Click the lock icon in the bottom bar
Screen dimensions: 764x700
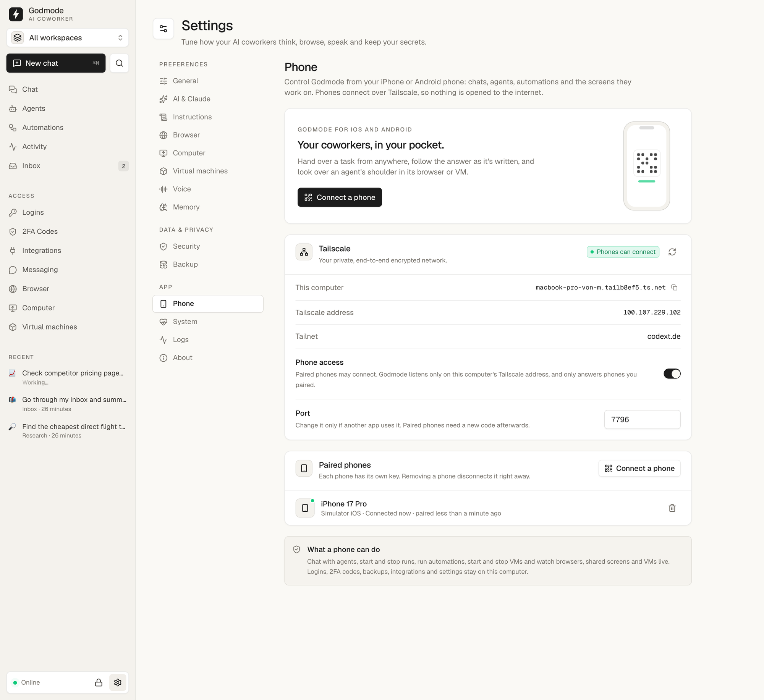click(99, 682)
